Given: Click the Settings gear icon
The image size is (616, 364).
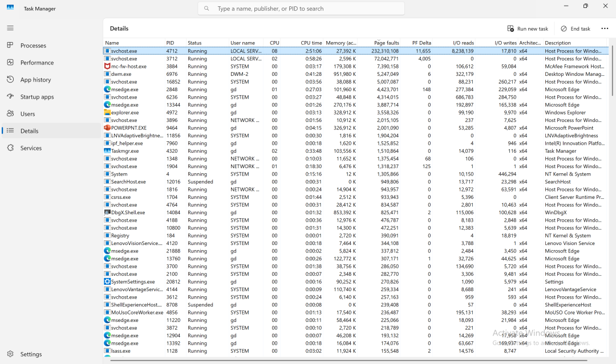Looking at the screenshot, I should (x=10, y=354).
